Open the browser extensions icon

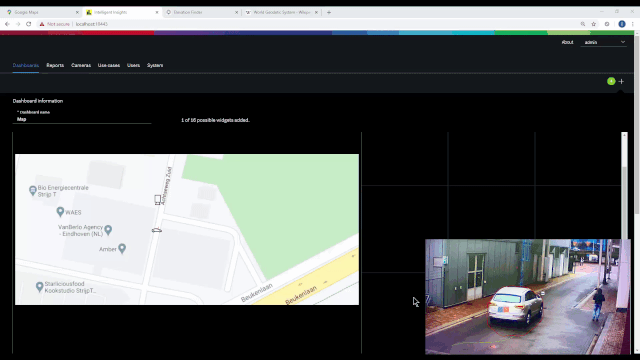coord(607,24)
